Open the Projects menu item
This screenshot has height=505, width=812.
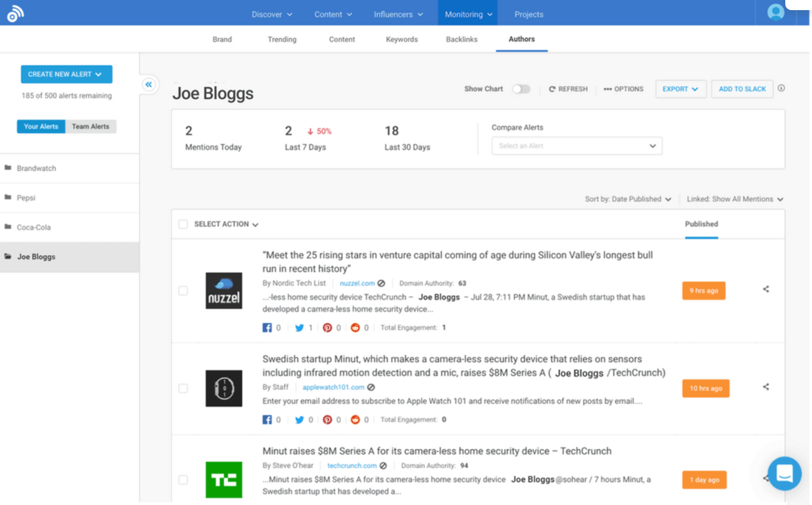(529, 14)
